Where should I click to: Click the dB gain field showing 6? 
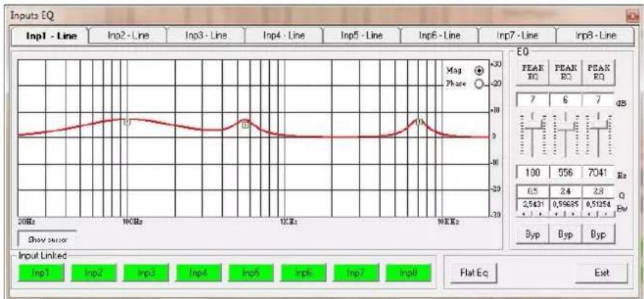coord(565,100)
